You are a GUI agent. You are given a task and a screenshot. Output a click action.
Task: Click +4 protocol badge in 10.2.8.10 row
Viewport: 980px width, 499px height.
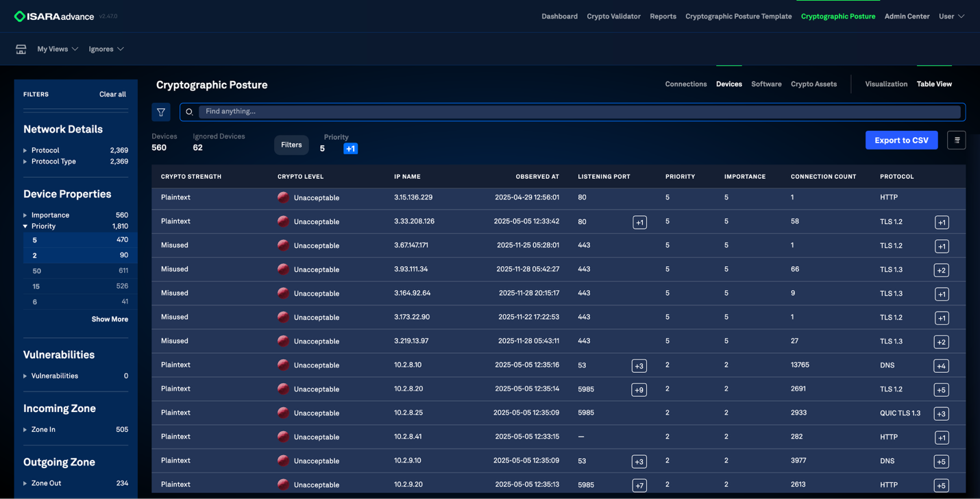pyautogui.click(x=941, y=366)
